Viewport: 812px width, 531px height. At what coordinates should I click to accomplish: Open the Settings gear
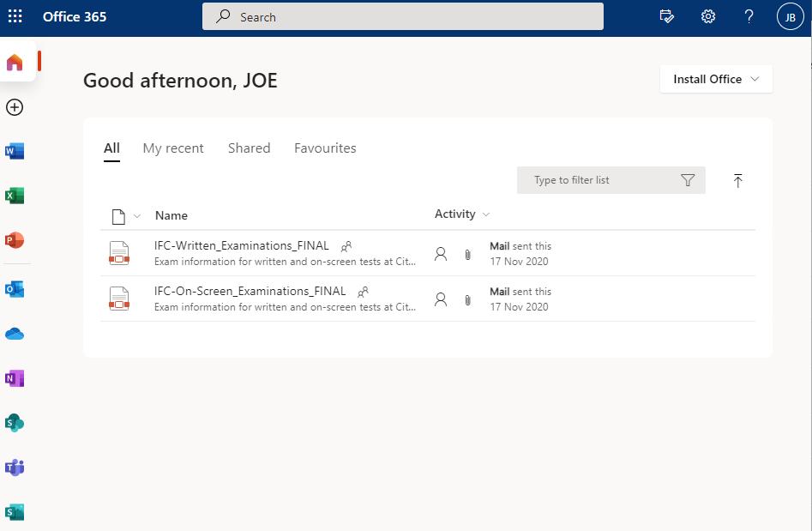708,16
